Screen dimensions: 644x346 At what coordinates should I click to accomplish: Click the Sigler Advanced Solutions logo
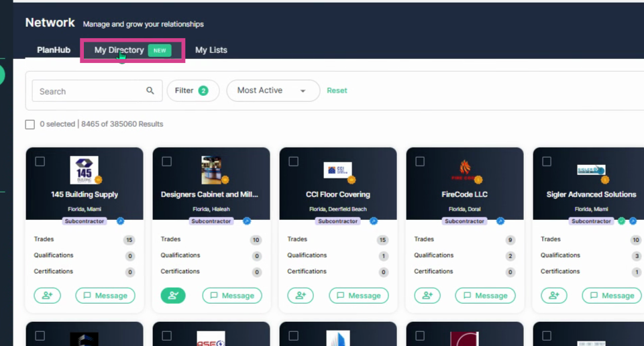point(591,170)
